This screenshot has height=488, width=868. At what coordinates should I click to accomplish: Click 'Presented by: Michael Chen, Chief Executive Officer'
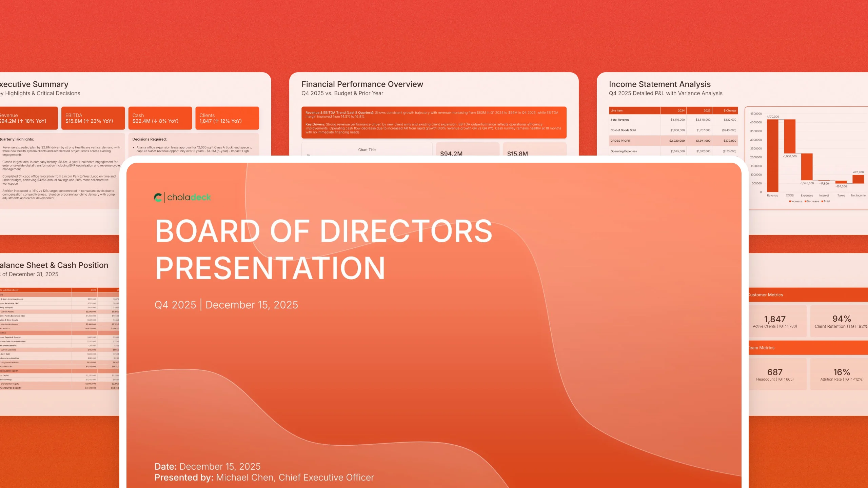[264, 477]
